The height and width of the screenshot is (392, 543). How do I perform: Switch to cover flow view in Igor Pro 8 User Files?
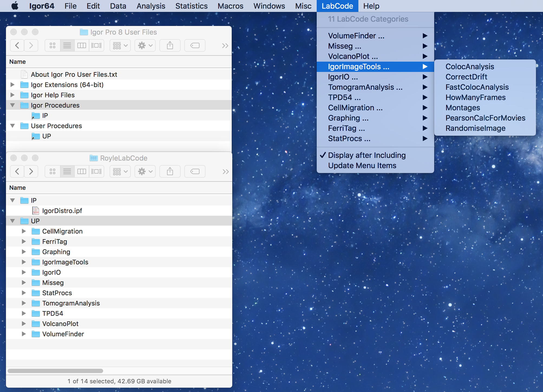96,45
